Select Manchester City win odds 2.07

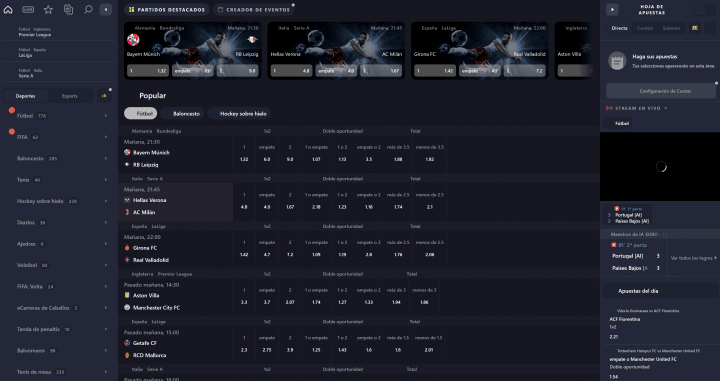[x=290, y=302]
